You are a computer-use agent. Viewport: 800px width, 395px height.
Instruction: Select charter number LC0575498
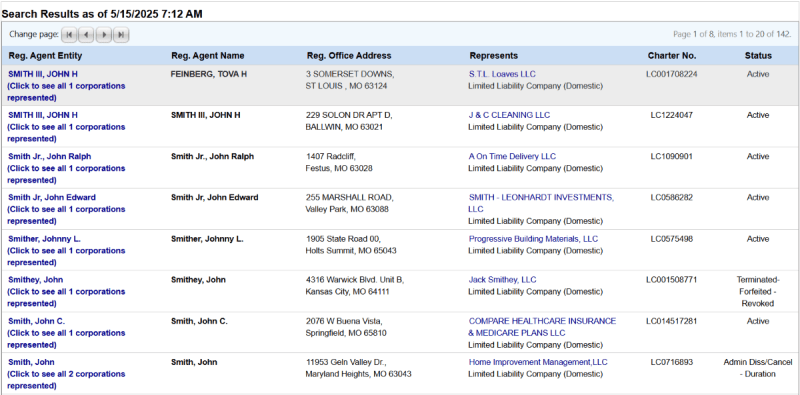[671, 239]
